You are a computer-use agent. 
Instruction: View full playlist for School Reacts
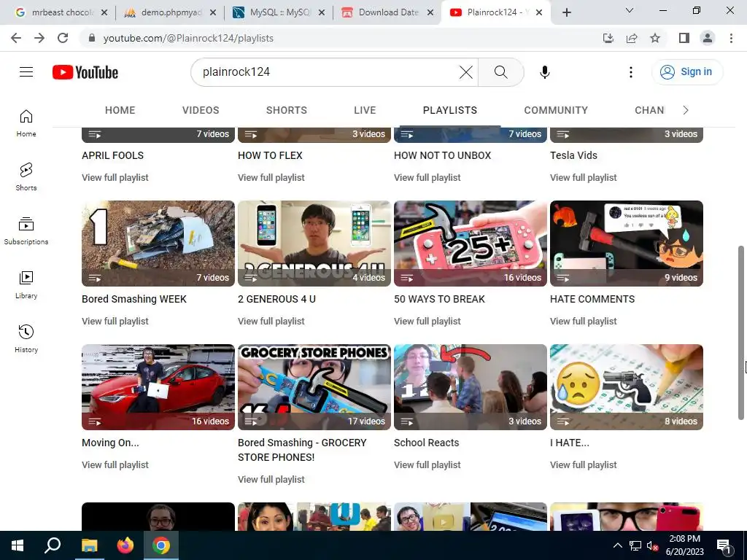coord(427,464)
